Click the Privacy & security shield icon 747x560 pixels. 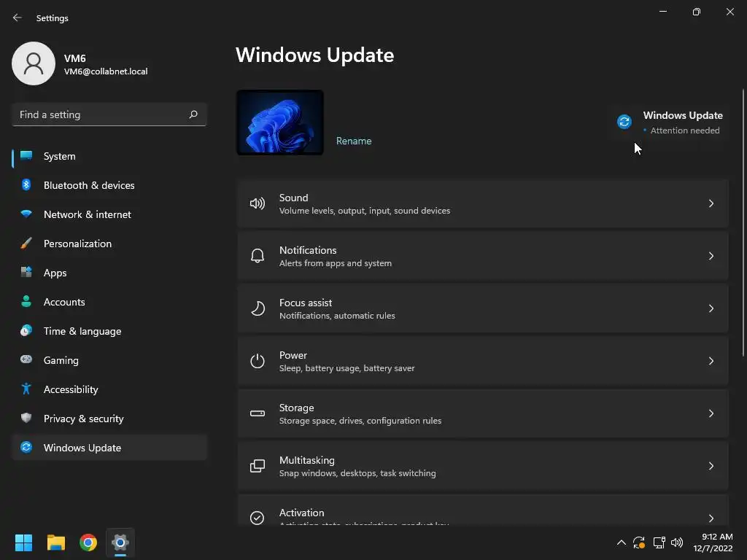coord(26,418)
